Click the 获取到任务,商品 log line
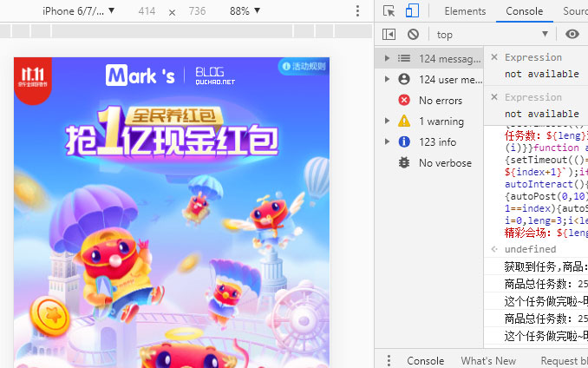 point(546,266)
